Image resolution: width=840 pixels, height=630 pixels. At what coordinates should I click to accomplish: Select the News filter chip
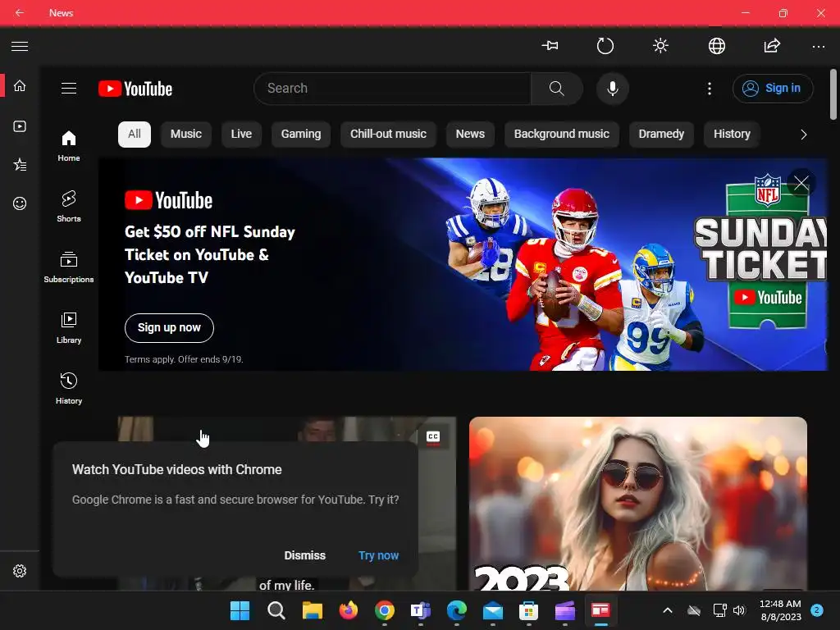pyautogui.click(x=470, y=134)
